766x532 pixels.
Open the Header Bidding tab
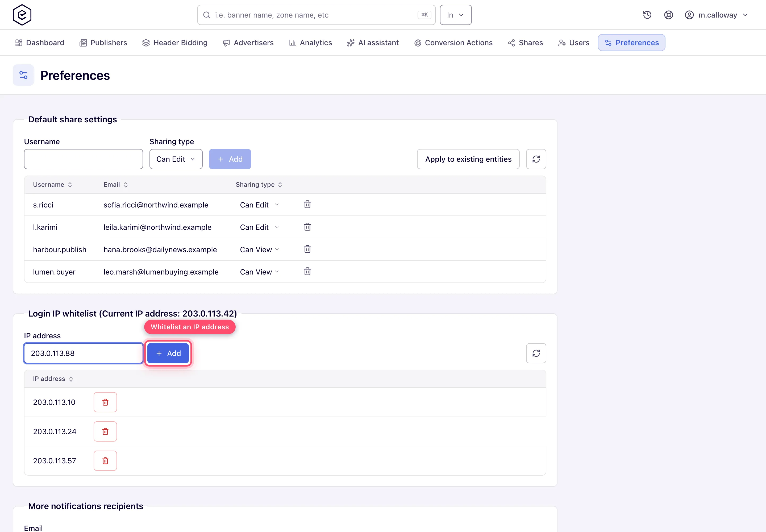tap(175, 43)
